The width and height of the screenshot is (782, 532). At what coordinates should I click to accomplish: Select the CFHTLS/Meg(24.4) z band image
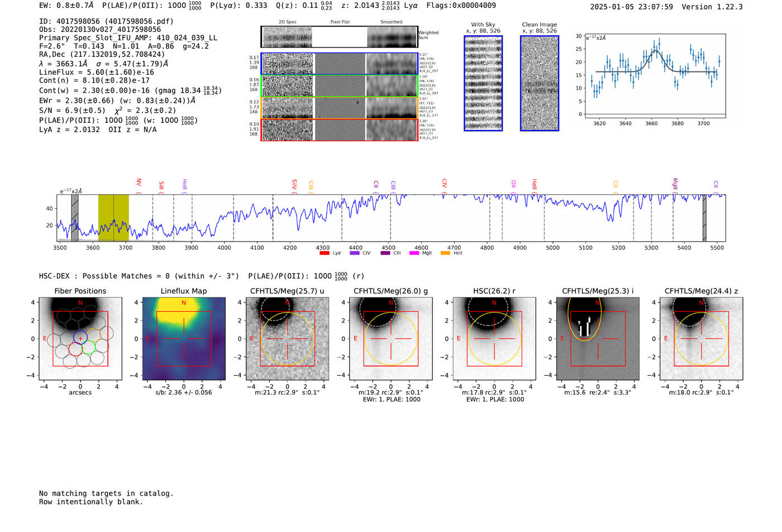(x=701, y=338)
